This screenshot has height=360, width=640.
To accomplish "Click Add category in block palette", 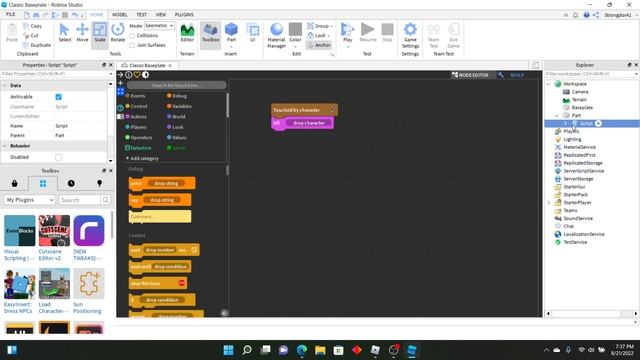I will (142, 158).
